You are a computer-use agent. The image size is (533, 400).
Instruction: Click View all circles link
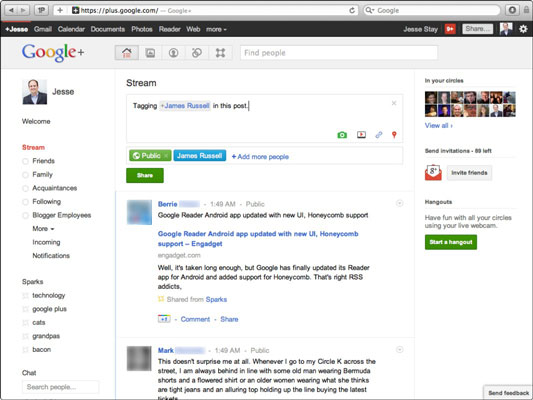[x=439, y=125]
